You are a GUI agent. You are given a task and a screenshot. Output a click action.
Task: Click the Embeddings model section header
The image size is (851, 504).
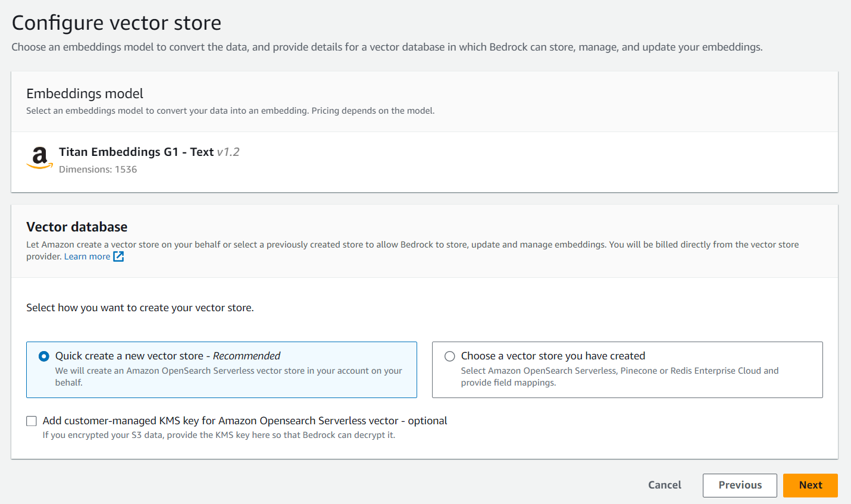[x=85, y=93]
